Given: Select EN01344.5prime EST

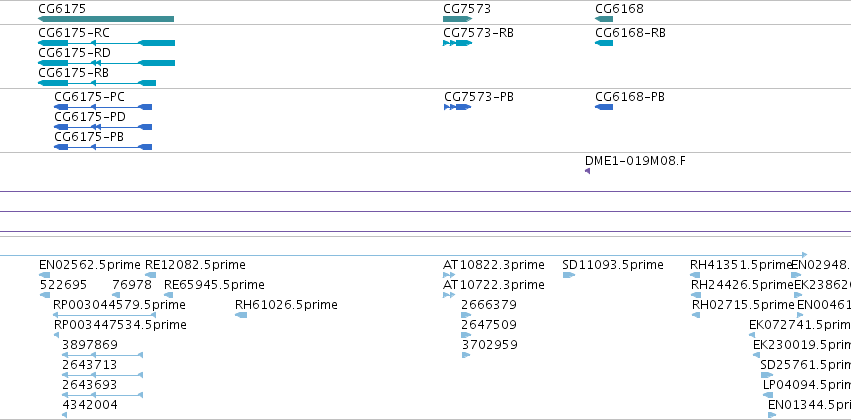Looking at the screenshot, I should 809,405.
